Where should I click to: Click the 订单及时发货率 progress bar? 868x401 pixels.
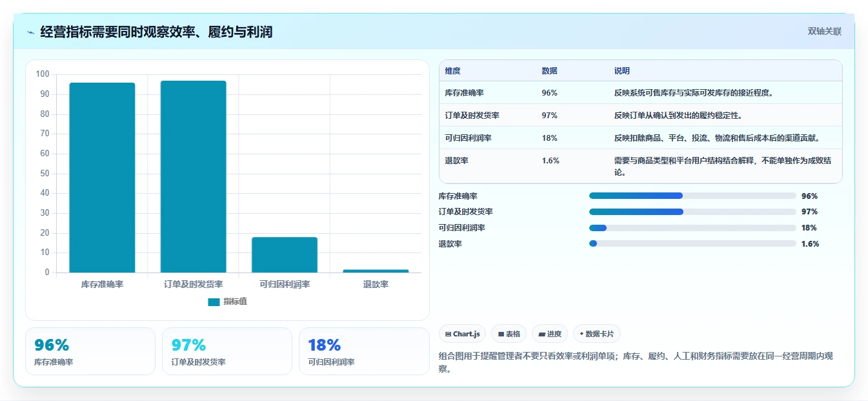tap(692, 212)
